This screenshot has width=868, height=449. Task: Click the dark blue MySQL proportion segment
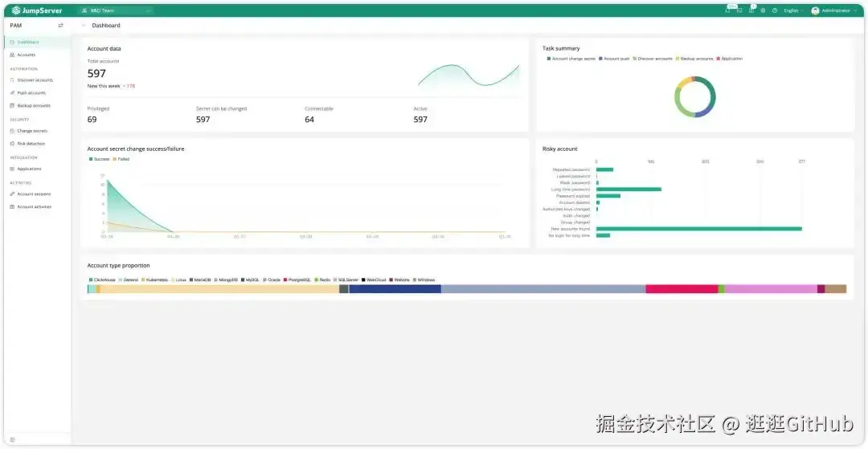click(395, 288)
